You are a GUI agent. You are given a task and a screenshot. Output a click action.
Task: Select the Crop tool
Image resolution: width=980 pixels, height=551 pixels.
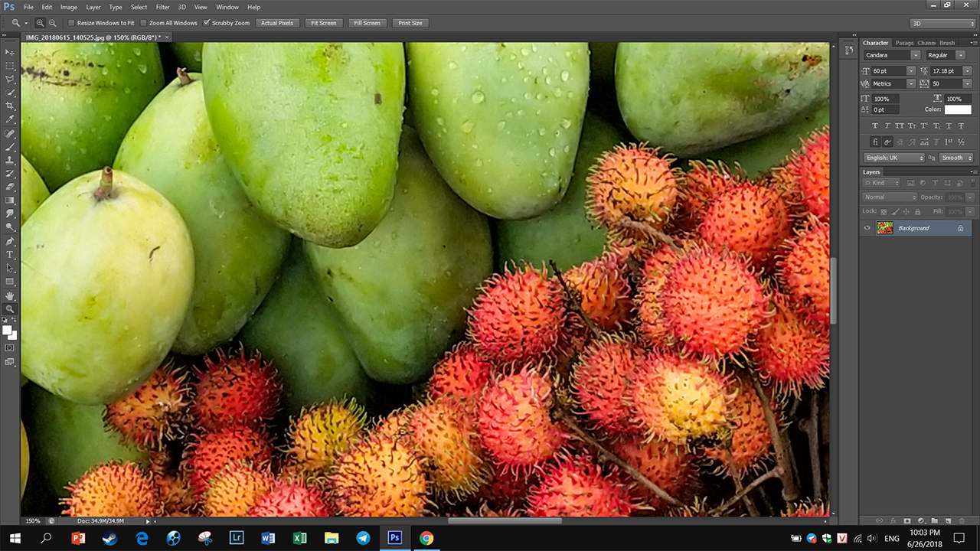tap(10, 106)
